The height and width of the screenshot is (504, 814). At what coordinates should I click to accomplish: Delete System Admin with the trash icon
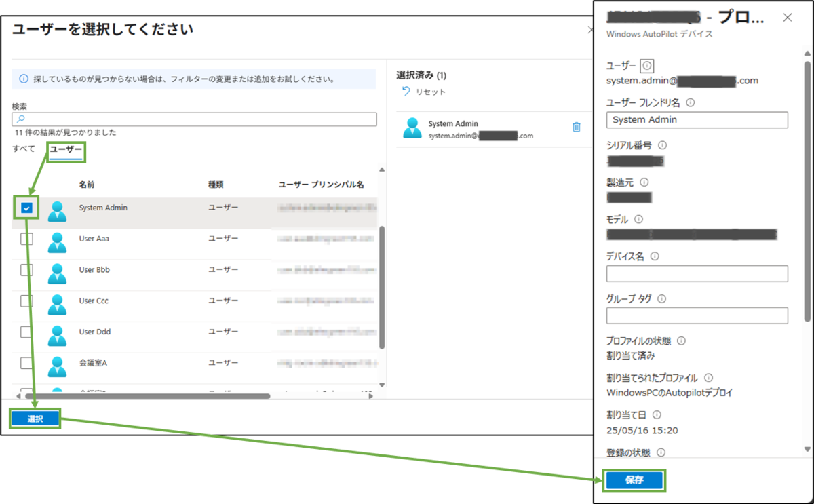pos(577,127)
